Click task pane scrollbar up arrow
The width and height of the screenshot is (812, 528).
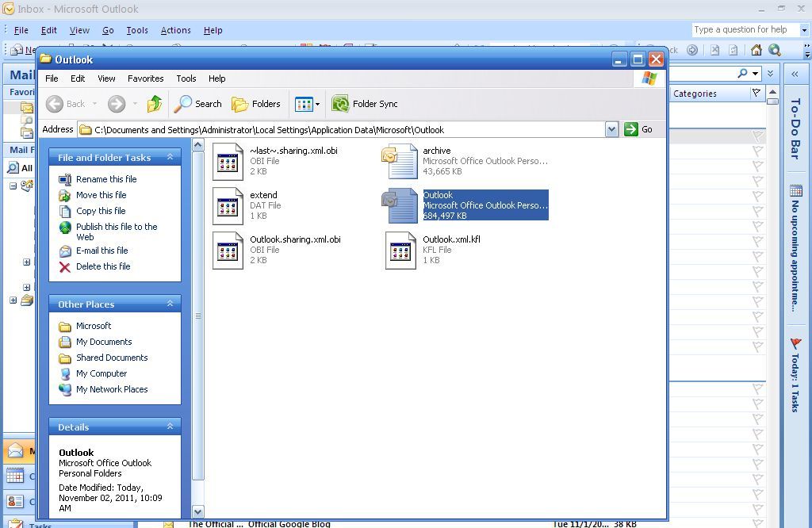(197, 145)
